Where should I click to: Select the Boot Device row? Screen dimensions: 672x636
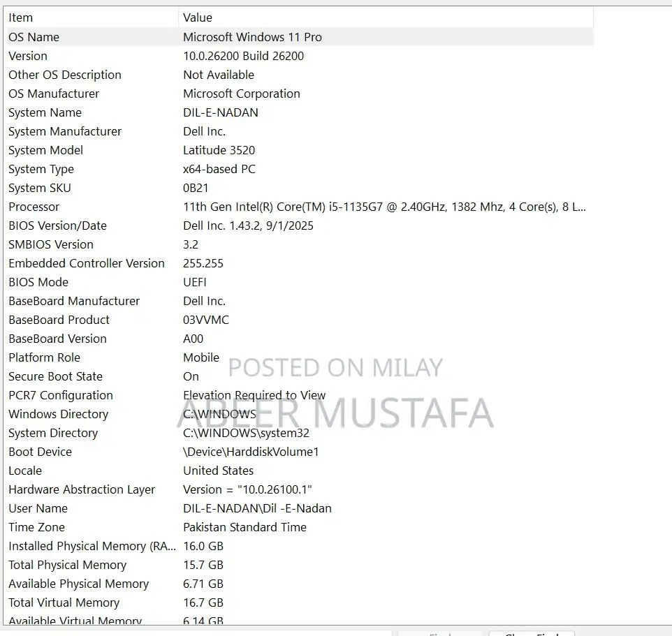click(40, 452)
